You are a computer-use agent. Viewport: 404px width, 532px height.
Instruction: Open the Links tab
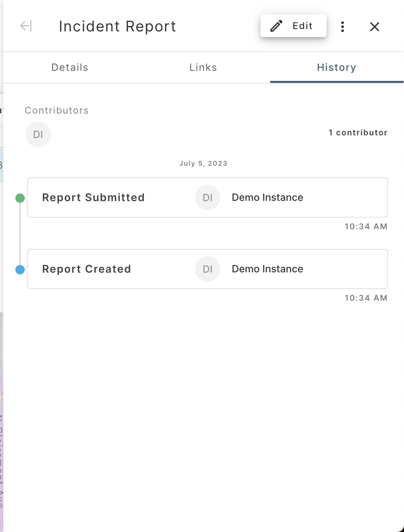pyautogui.click(x=203, y=68)
